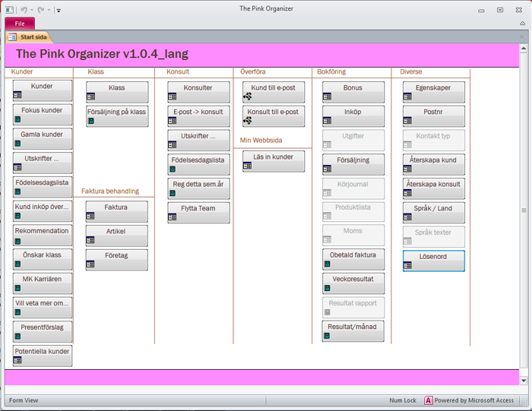
Task: Open the Flytta Team form
Action: click(198, 213)
